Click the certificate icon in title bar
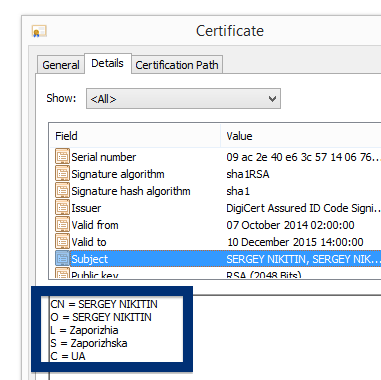The width and height of the screenshot is (381, 380). point(39,31)
